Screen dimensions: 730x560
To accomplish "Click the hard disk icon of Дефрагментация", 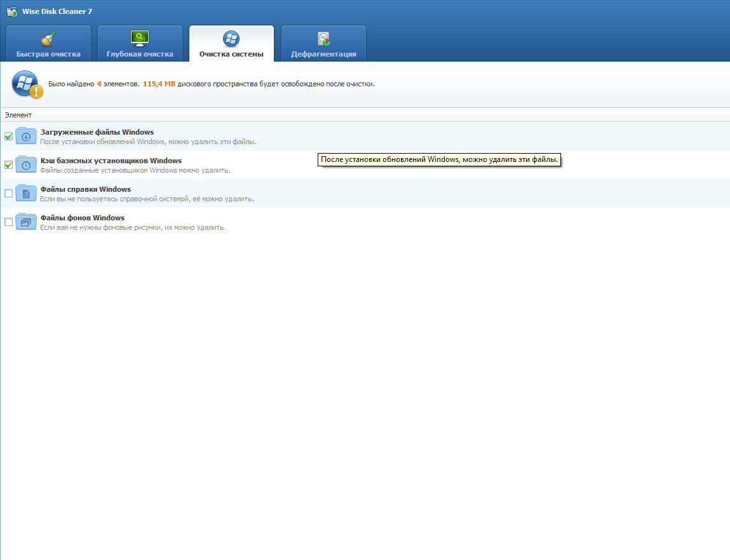I will (323, 39).
